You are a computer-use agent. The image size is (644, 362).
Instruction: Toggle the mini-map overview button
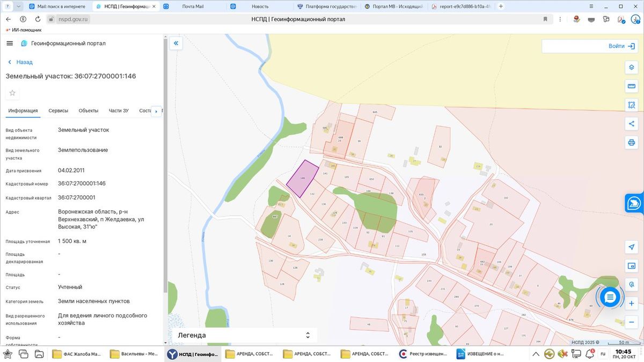632,265
